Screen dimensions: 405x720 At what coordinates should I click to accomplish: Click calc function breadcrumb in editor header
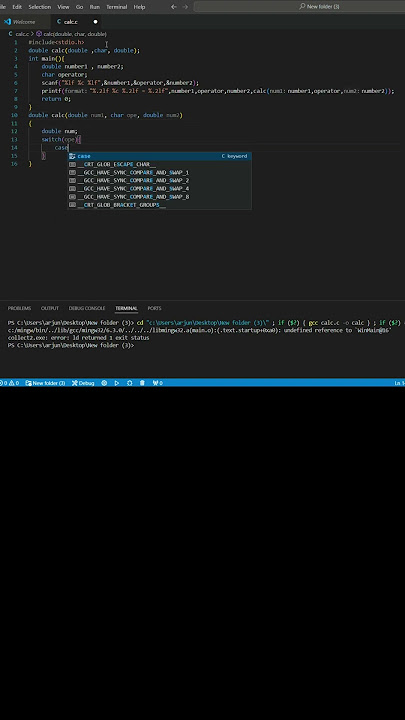71,34
